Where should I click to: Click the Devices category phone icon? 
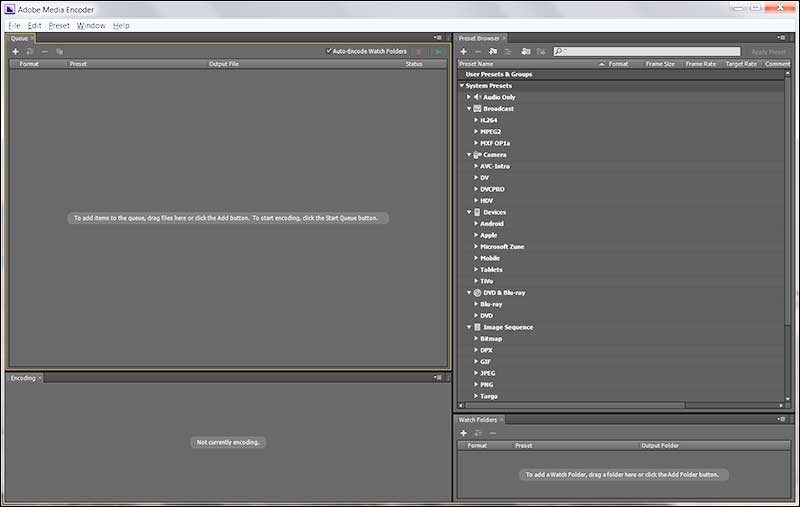coord(478,212)
